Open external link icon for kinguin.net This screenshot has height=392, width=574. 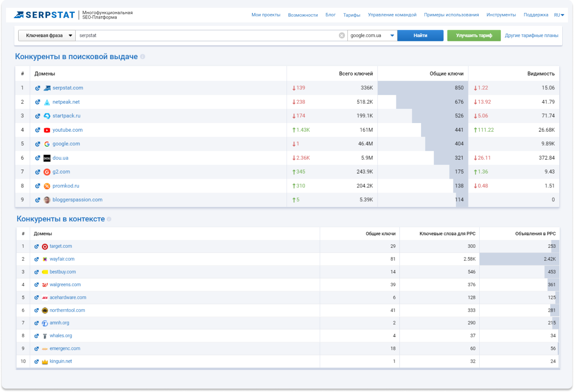[x=37, y=361]
